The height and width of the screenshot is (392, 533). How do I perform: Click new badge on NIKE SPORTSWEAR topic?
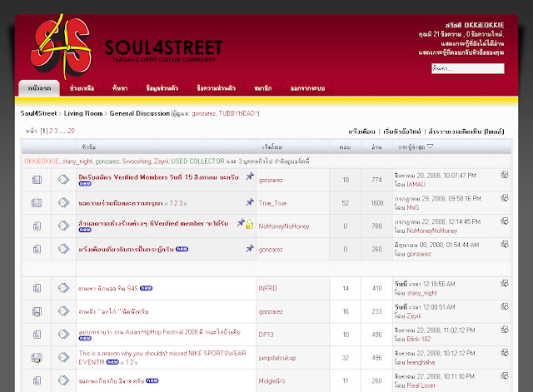[x=112, y=362]
